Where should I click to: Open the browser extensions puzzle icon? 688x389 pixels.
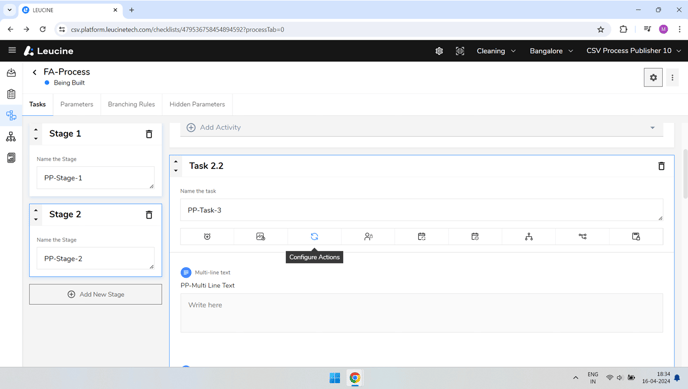click(624, 29)
